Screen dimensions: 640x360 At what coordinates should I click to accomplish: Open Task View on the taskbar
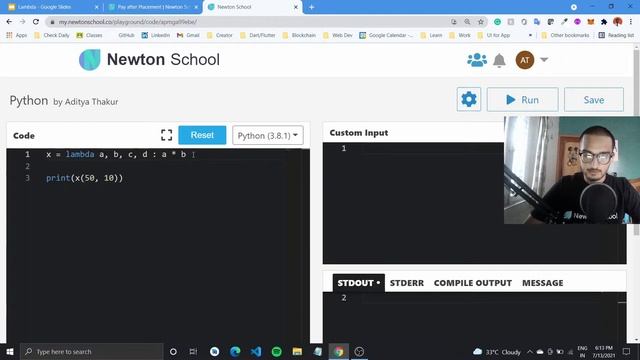tap(193, 351)
